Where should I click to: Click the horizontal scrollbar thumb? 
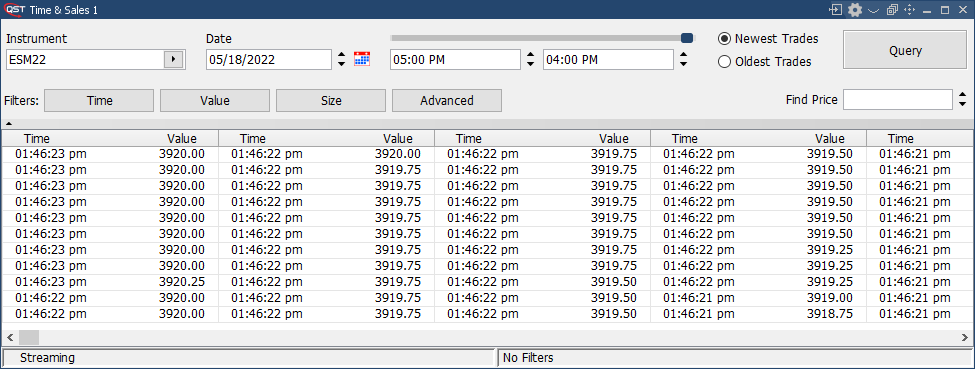coord(29,337)
